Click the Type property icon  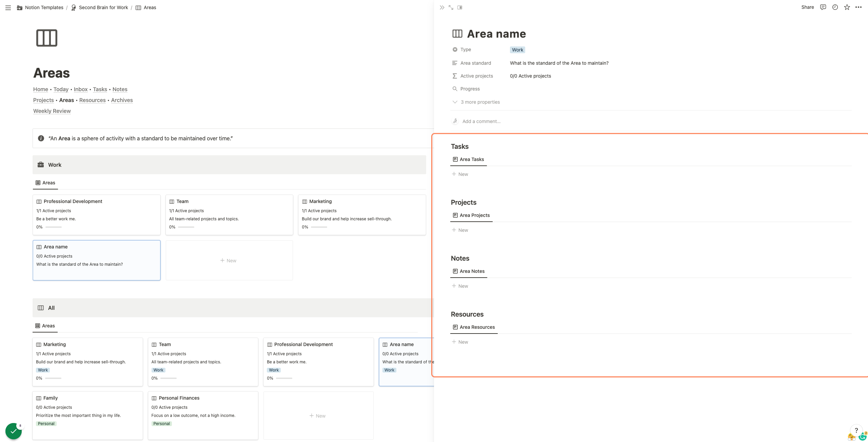point(455,49)
